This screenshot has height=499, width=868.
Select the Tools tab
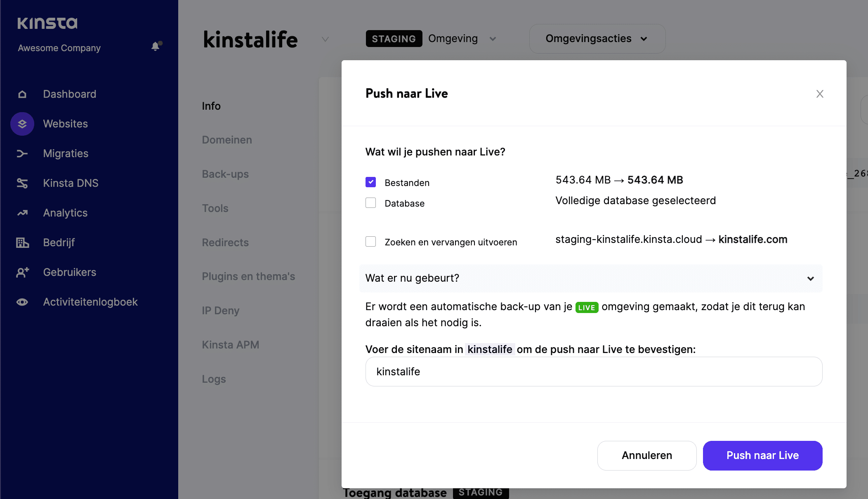tap(215, 208)
